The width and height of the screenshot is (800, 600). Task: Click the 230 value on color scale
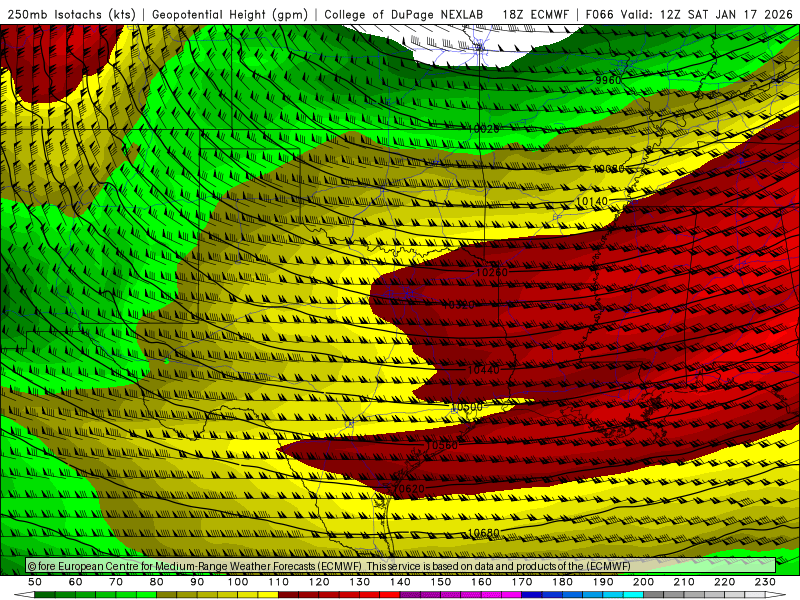click(765, 582)
